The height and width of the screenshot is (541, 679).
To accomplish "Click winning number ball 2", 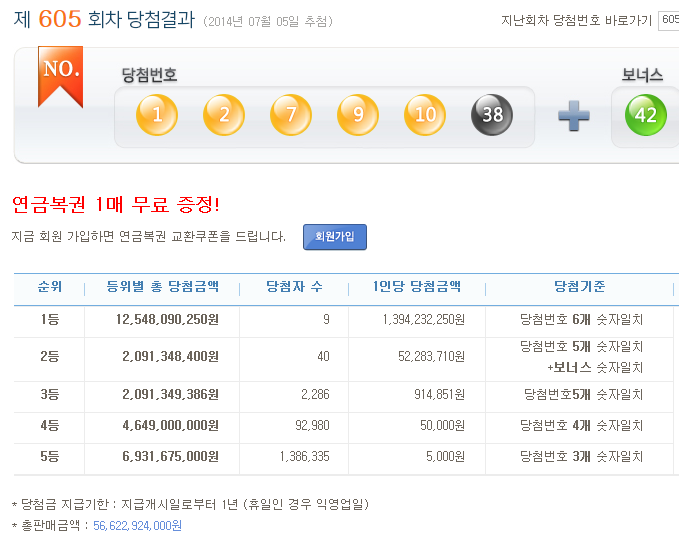I will (224, 115).
